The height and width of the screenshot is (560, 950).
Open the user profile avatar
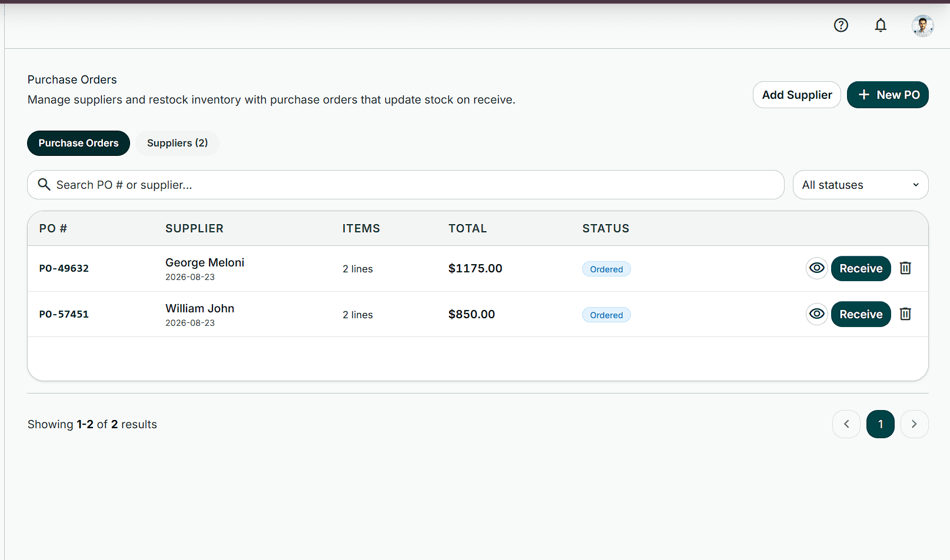click(922, 26)
